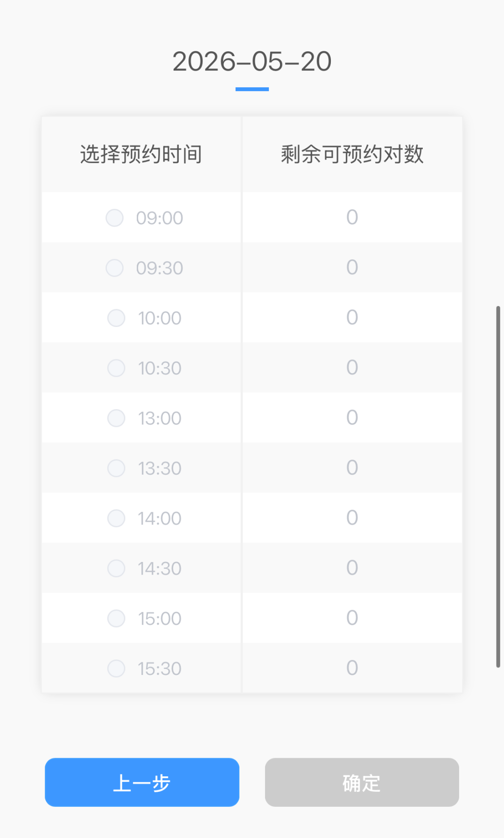This screenshot has height=838, width=504.
Task: Click the remaining count for 15:30
Action: pyautogui.click(x=352, y=668)
